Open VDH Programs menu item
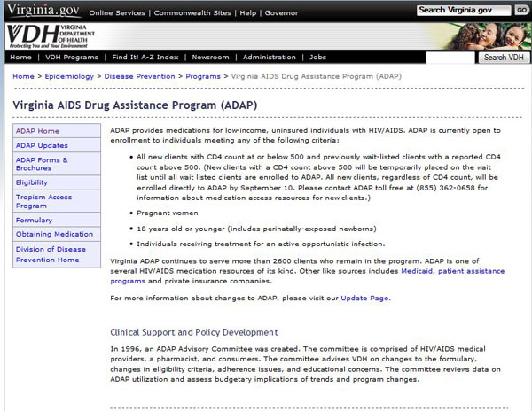This screenshot has height=411, width=532. [x=72, y=58]
